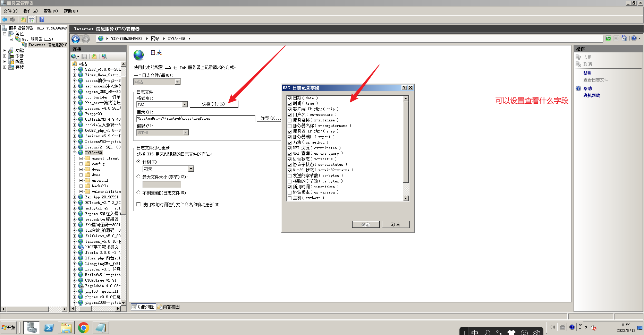Select the Chrome icon on the taskbar

(x=83, y=327)
